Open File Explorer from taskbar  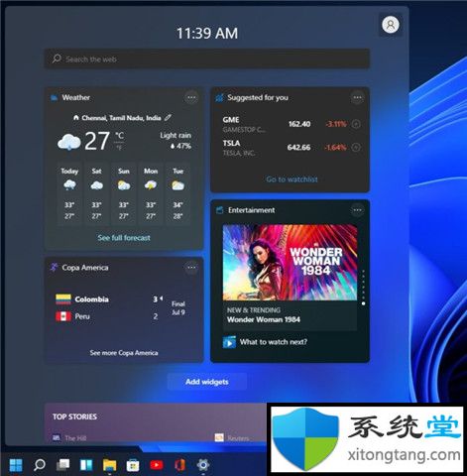(x=109, y=465)
